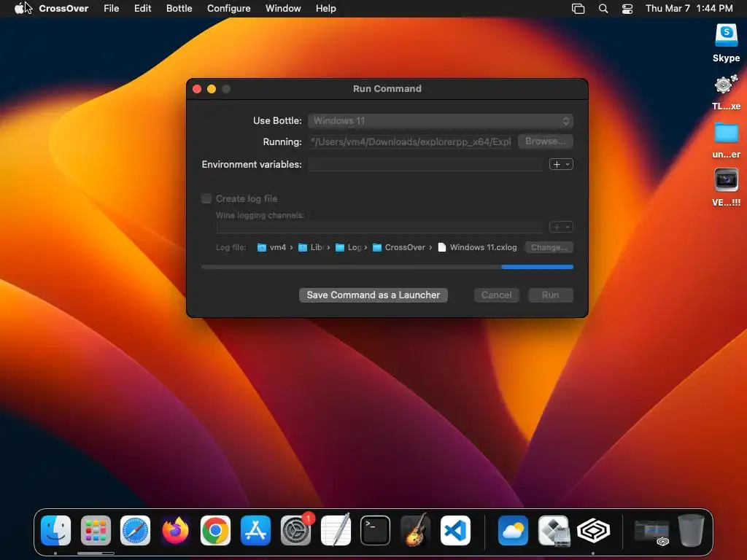747x560 pixels.
Task: Open GarageBand from the Dock
Action: 415,530
